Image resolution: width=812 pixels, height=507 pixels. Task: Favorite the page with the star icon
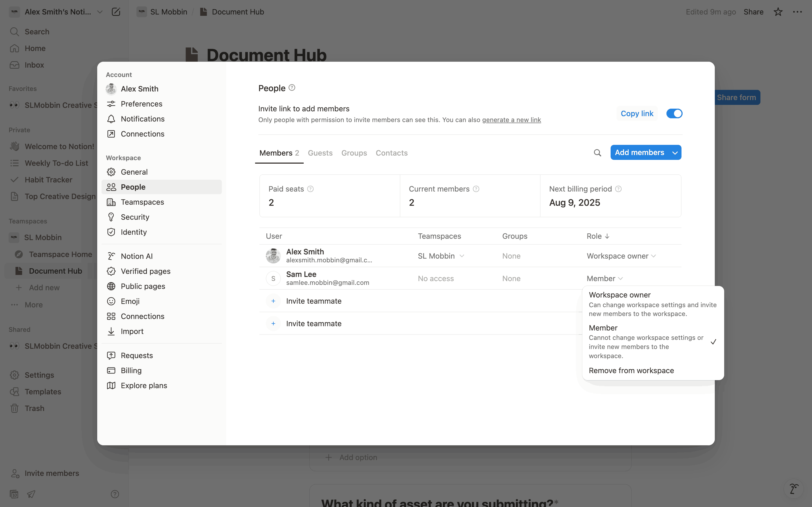click(x=778, y=12)
